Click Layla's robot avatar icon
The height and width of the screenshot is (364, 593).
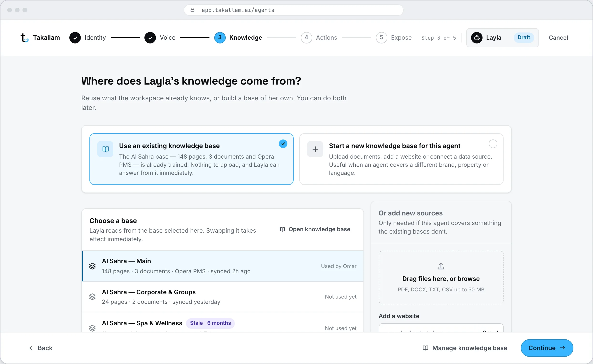476,37
